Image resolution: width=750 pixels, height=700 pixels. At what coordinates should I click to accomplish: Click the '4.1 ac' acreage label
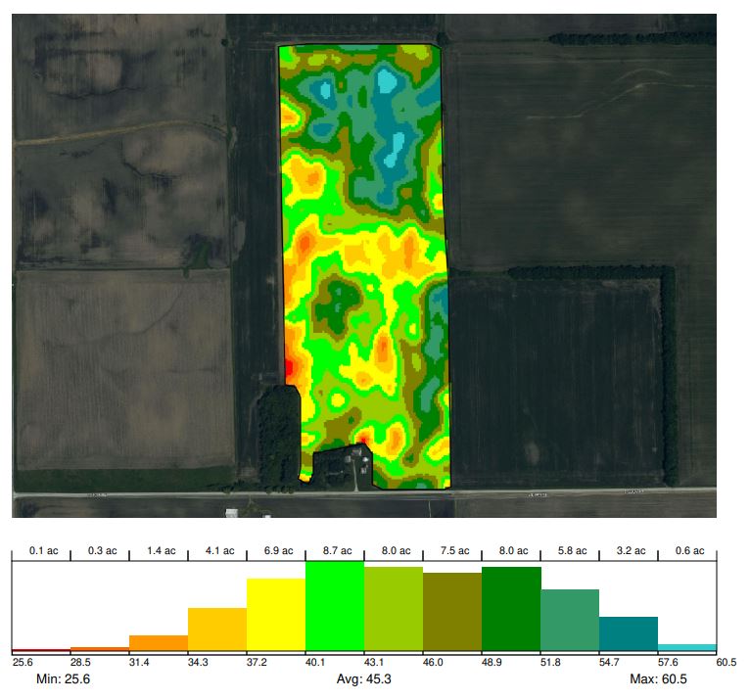pyautogui.click(x=220, y=550)
